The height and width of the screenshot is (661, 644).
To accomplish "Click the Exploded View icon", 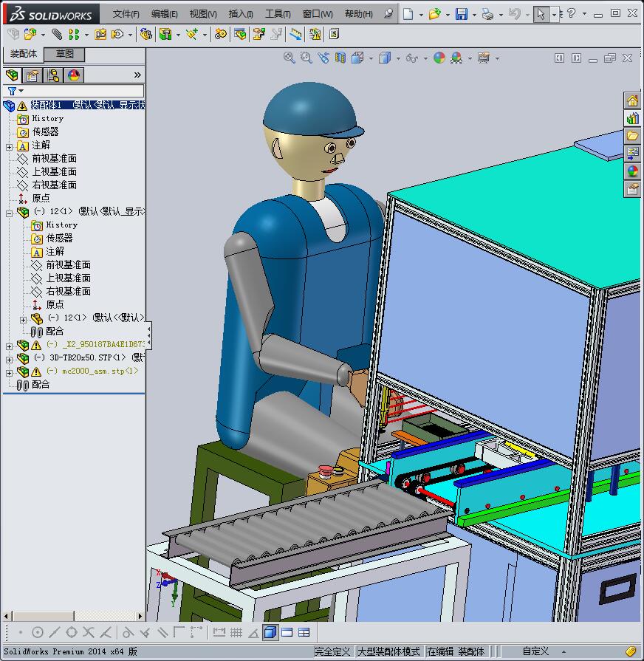I will point(259,34).
